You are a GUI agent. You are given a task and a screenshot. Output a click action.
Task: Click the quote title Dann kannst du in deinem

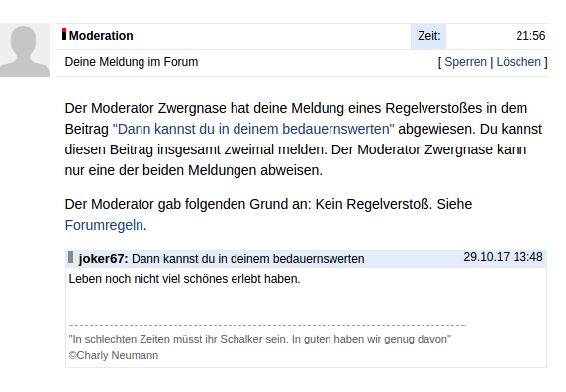(x=248, y=259)
